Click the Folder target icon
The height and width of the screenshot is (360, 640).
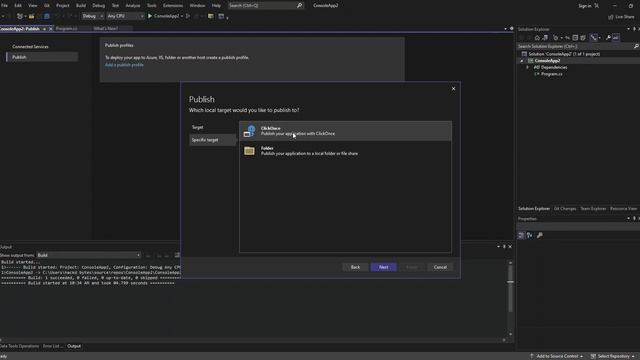click(x=249, y=151)
